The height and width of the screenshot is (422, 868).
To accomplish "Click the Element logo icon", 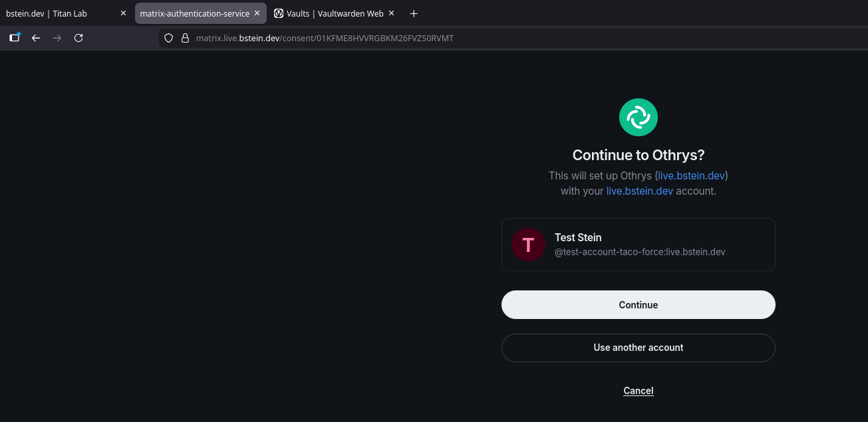I will coord(639,118).
